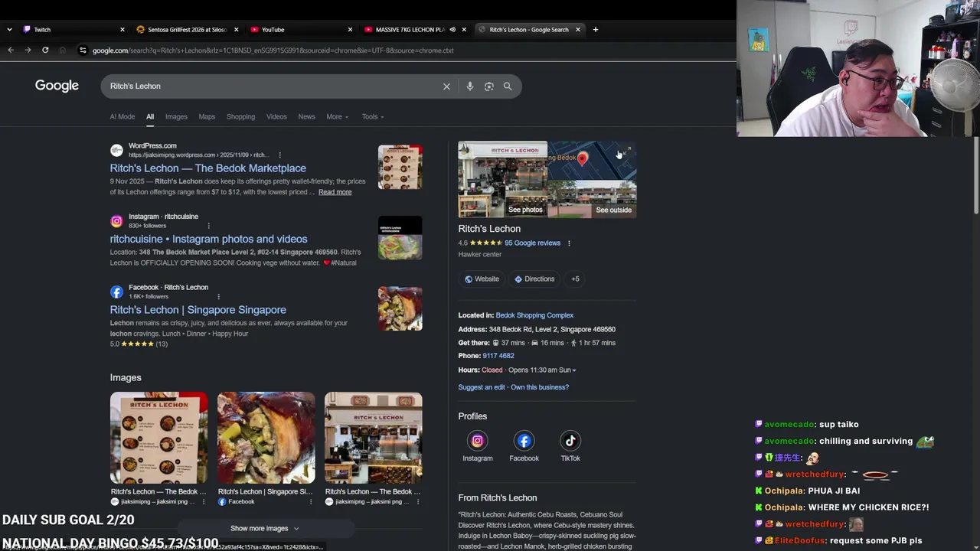
Task: Open ritchcuisine Instagram photos and videos link
Action: [208, 240]
